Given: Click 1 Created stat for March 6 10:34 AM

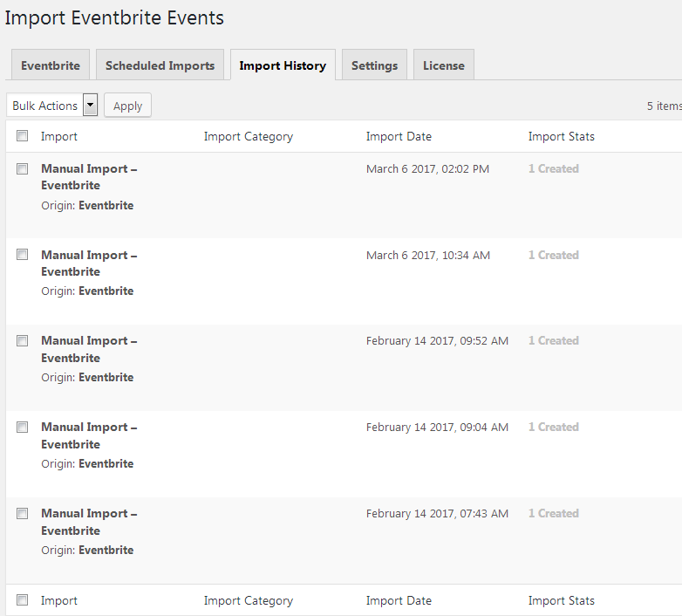Looking at the screenshot, I should click(553, 255).
